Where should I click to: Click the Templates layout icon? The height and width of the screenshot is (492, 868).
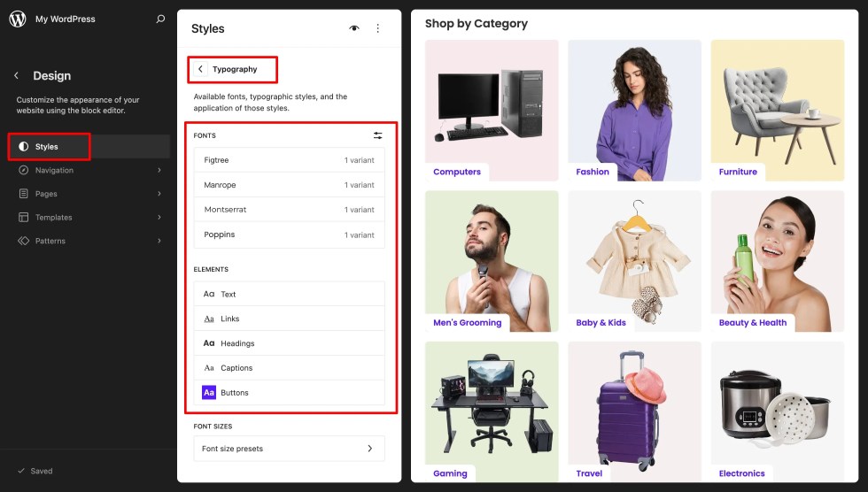coord(23,218)
